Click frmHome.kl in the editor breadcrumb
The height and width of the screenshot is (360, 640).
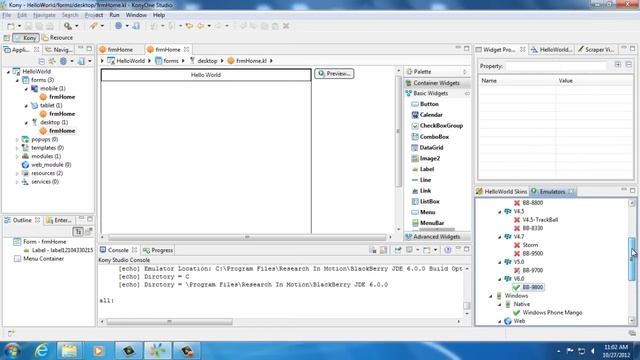pyautogui.click(x=247, y=61)
